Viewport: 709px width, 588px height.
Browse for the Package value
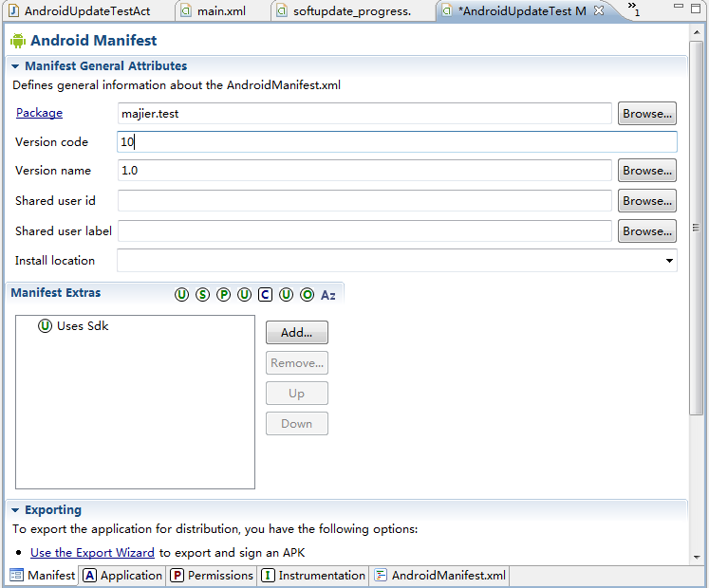[x=647, y=114]
